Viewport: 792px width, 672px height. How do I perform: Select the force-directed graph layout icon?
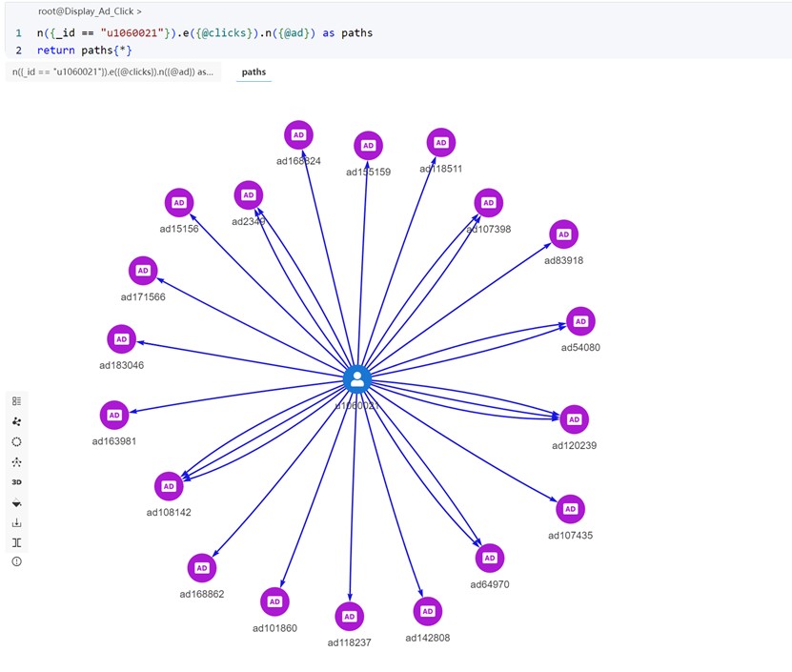pyautogui.click(x=16, y=421)
